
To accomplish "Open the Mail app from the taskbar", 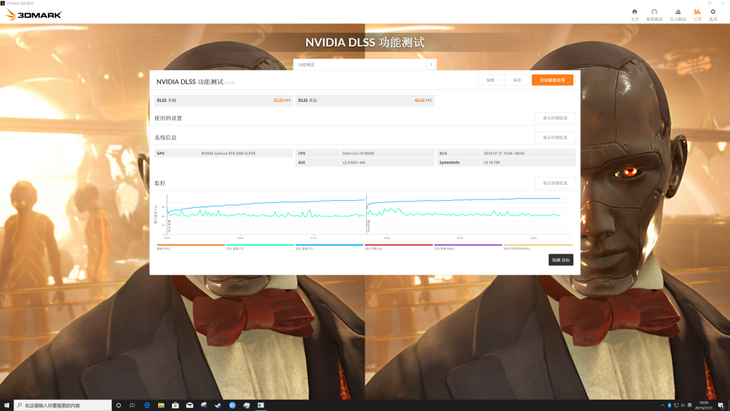I will coord(189,405).
